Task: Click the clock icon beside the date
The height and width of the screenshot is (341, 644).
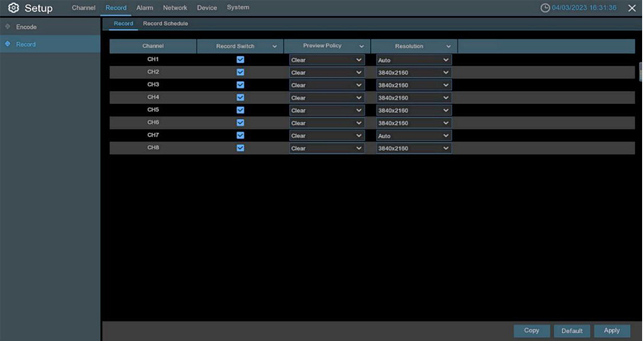Action: coord(545,8)
